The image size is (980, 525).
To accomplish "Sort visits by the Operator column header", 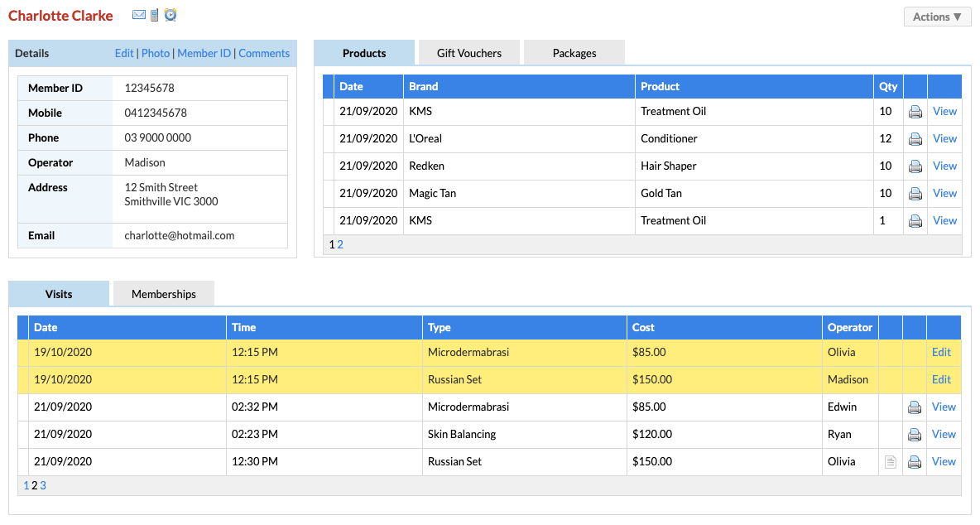I will click(x=849, y=327).
